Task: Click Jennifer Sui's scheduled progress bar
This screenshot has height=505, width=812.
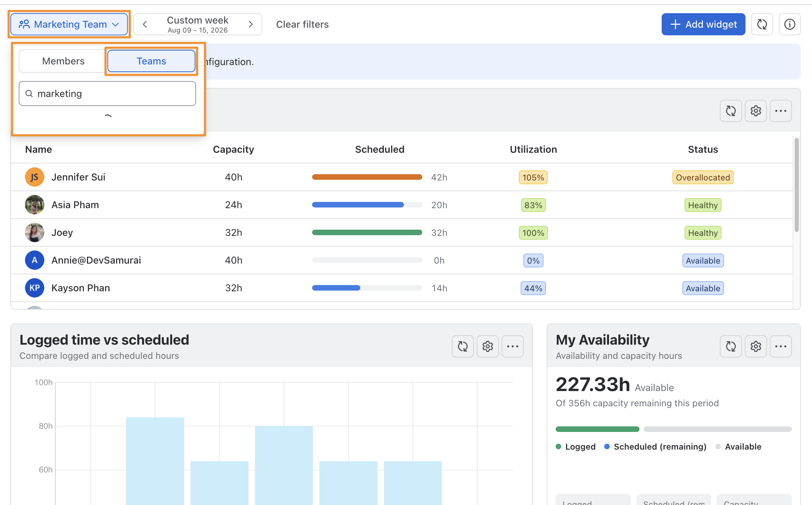Action: pos(367,177)
